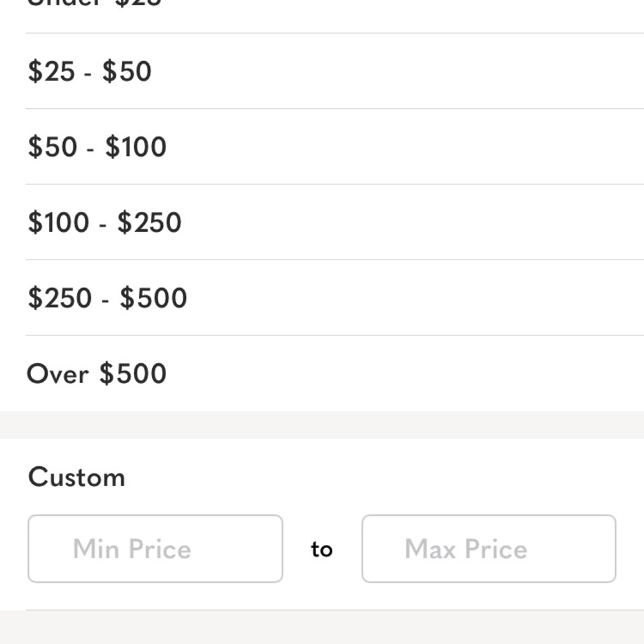
Task: Tap the Over $500 list row
Action: (322, 374)
